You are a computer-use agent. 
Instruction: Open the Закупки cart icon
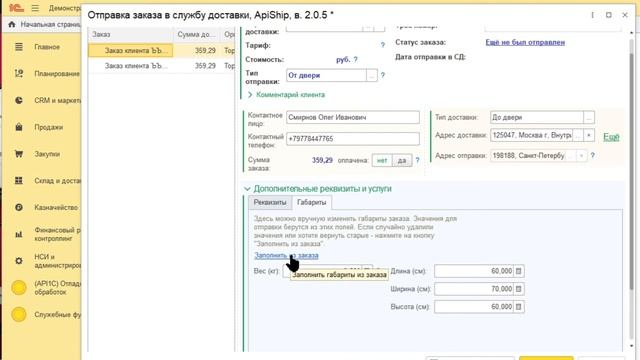19,154
